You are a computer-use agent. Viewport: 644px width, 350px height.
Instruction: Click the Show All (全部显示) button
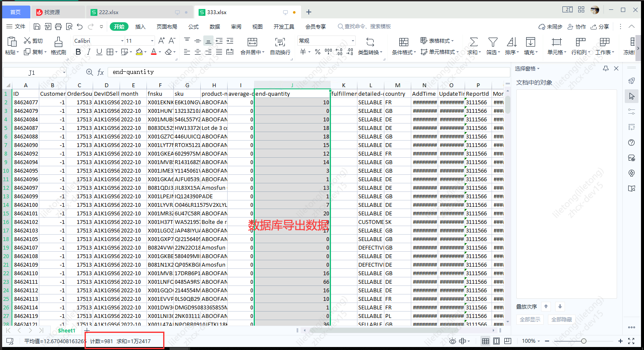pyautogui.click(x=530, y=319)
